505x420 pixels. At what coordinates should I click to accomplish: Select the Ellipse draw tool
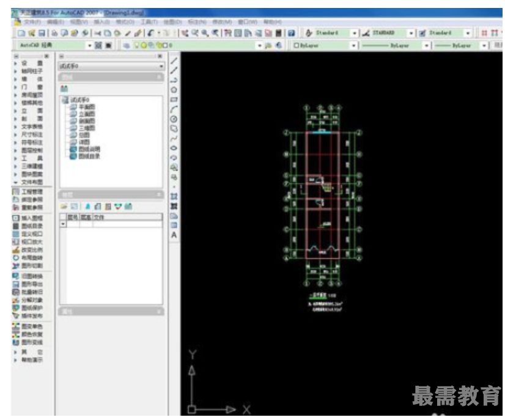pos(174,148)
